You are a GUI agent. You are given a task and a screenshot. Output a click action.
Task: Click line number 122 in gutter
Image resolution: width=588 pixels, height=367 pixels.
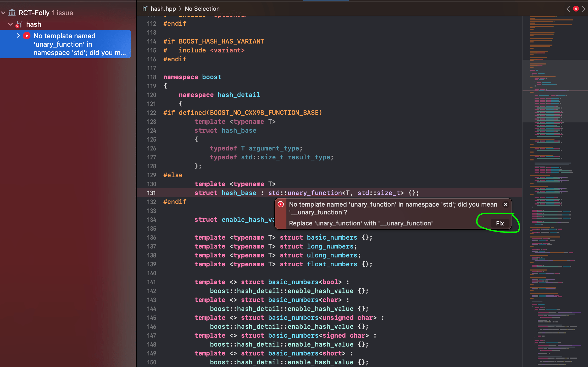(x=151, y=113)
